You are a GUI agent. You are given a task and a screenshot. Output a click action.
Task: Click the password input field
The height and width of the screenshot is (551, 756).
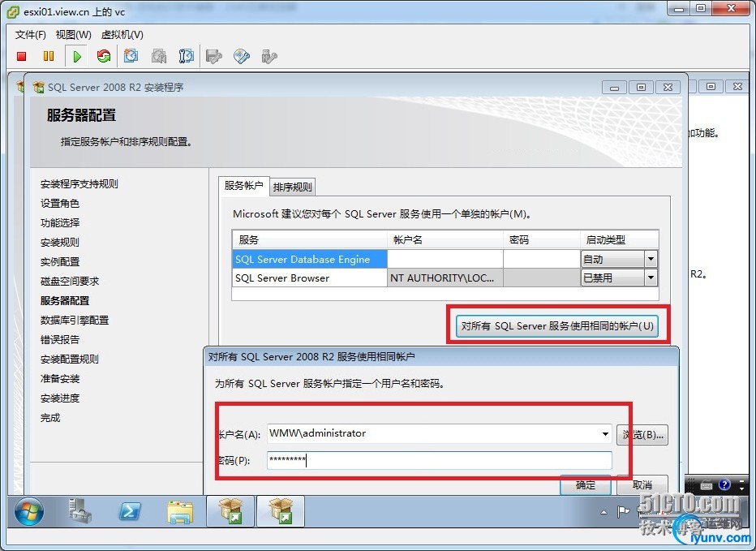pyautogui.click(x=439, y=460)
